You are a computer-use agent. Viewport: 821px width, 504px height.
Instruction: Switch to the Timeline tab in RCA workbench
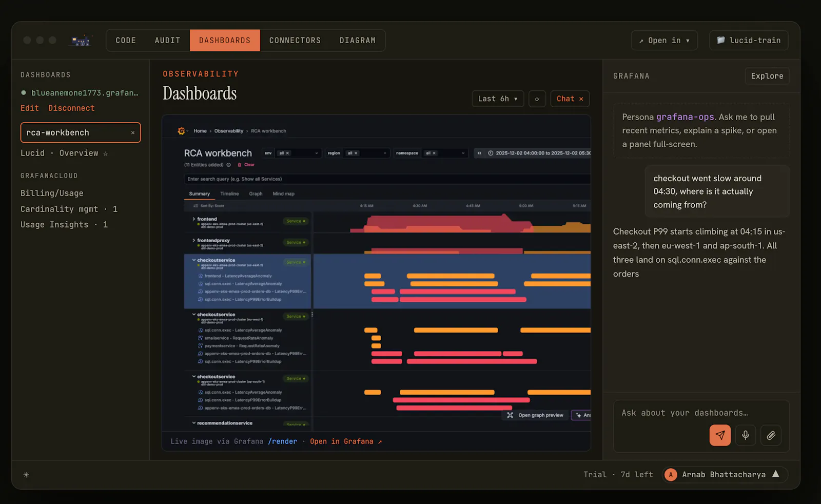click(x=229, y=194)
